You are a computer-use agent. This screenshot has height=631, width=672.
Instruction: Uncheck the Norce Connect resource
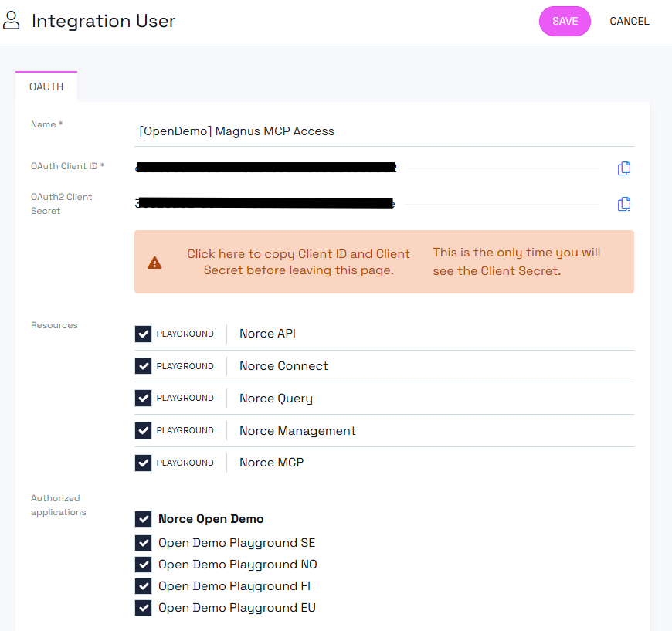coord(143,366)
